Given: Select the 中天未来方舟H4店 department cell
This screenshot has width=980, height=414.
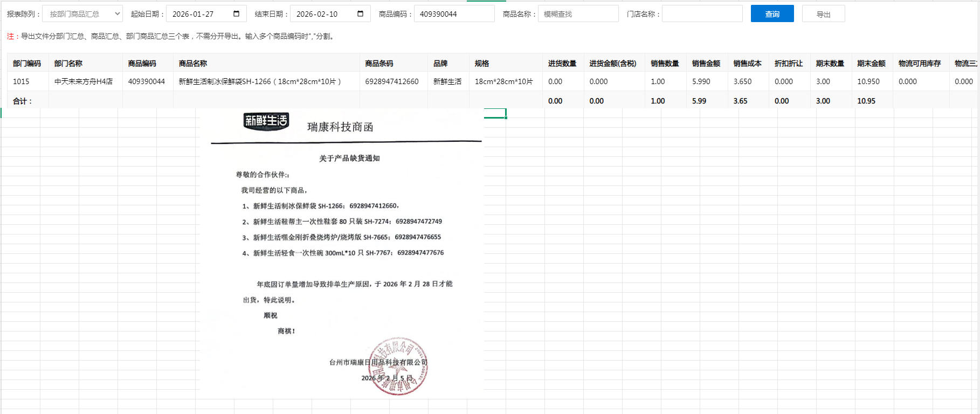Looking at the screenshot, I should pos(84,81).
